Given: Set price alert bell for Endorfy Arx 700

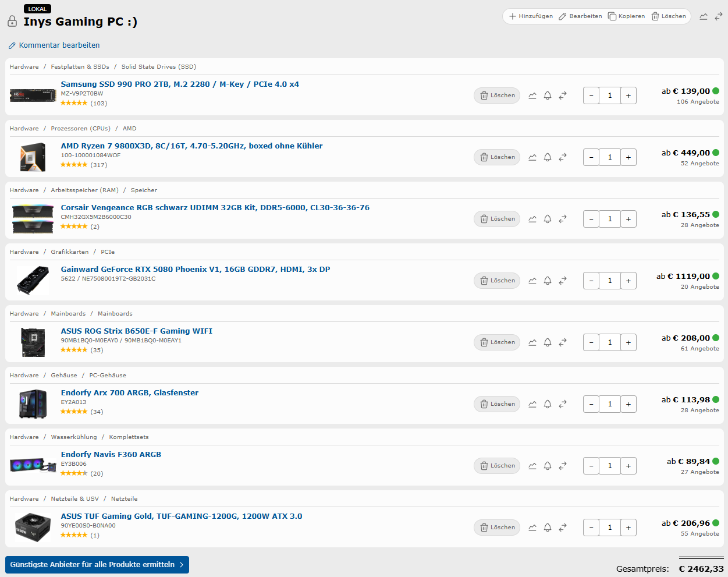Looking at the screenshot, I should pos(548,404).
